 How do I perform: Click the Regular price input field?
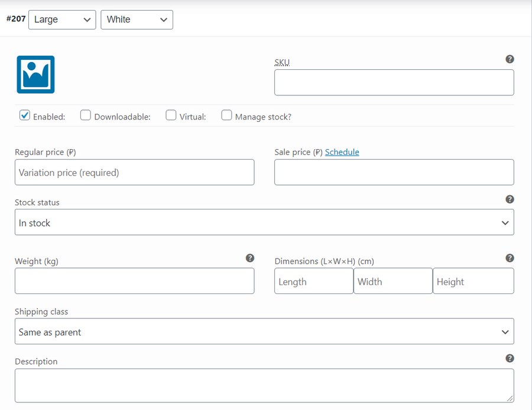[135, 172]
